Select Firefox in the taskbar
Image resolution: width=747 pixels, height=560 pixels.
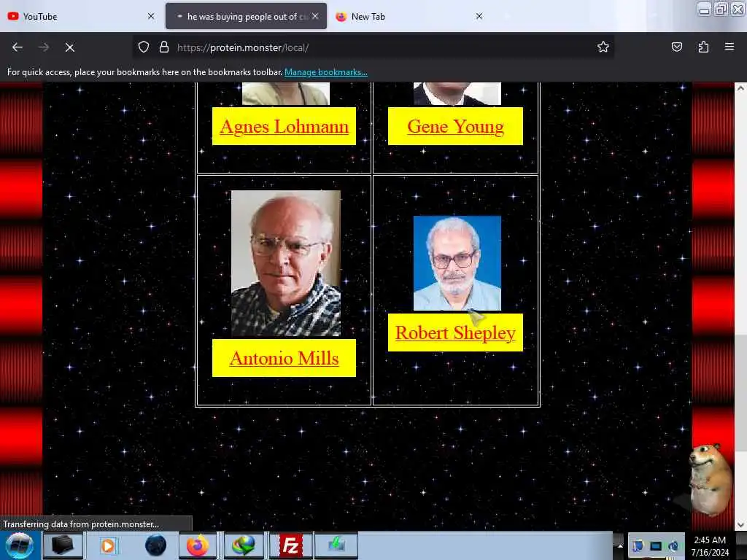pyautogui.click(x=197, y=545)
